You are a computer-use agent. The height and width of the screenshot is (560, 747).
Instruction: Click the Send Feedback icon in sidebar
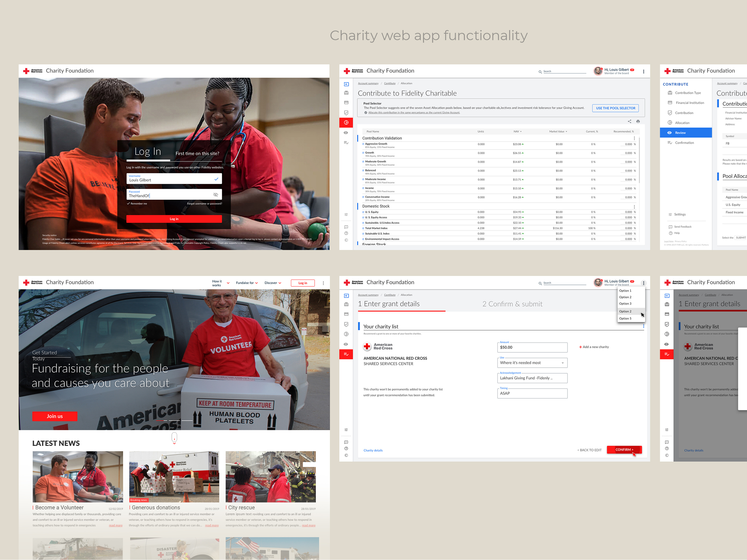670,227
